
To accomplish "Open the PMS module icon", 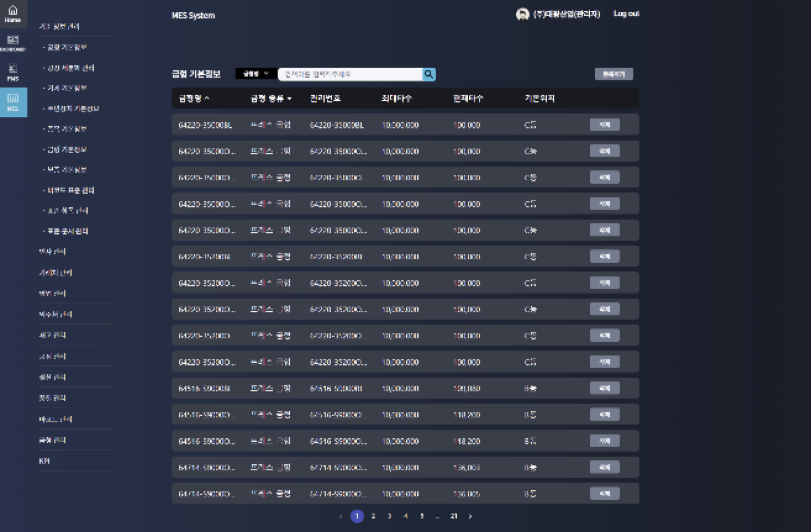I will coord(13,72).
